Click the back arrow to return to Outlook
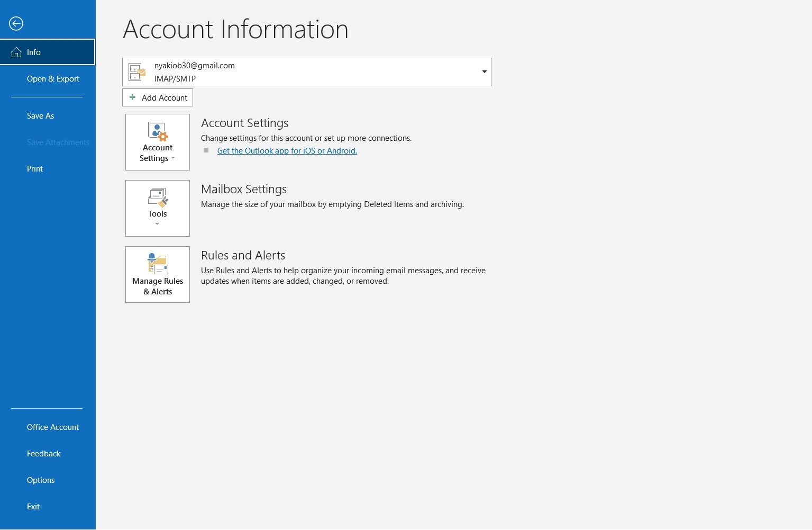812x530 pixels. click(16, 23)
